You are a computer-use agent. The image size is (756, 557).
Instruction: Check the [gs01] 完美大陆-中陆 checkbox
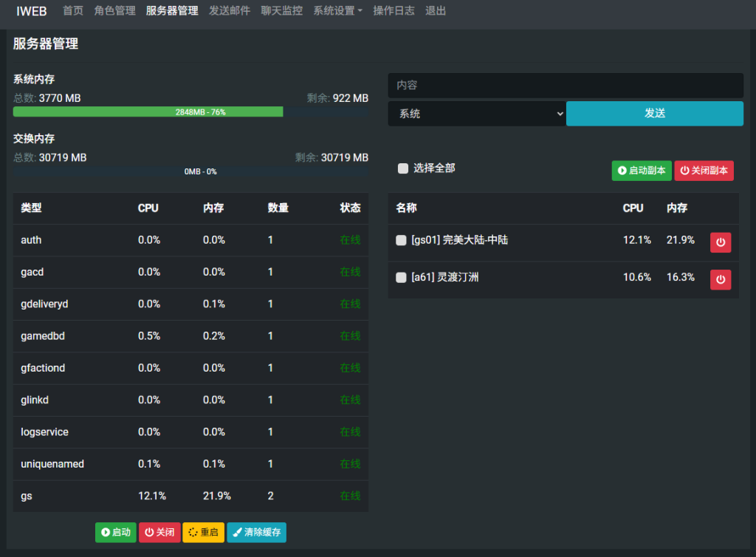(401, 240)
